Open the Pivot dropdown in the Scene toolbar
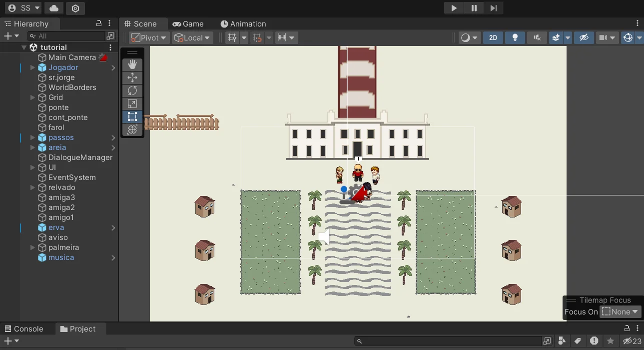This screenshot has width=644, height=350. coord(148,37)
